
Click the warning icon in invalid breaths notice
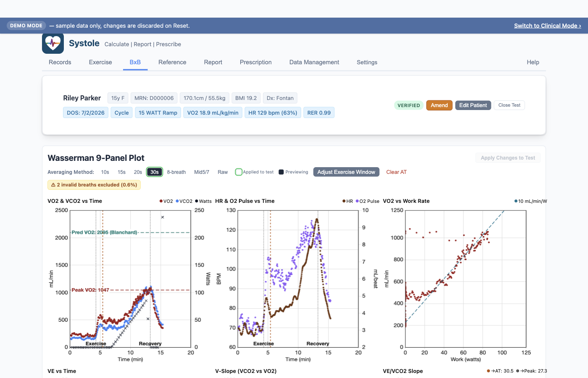click(53, 185)
